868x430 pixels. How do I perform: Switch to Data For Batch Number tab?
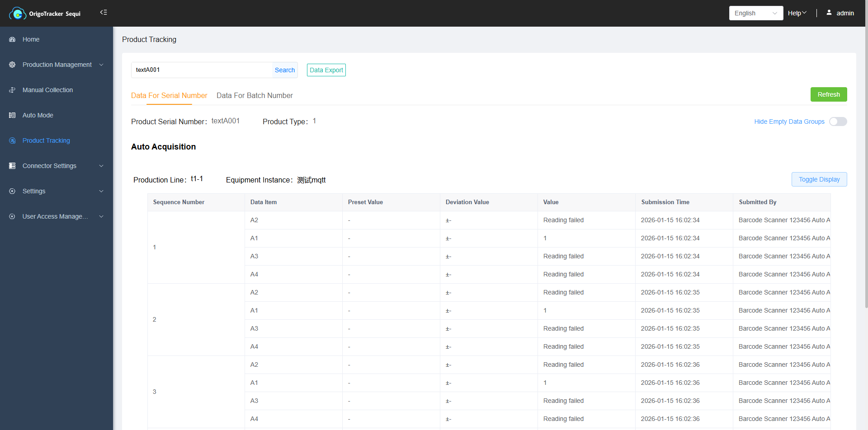pyautogui.click(x=255, y=96)
